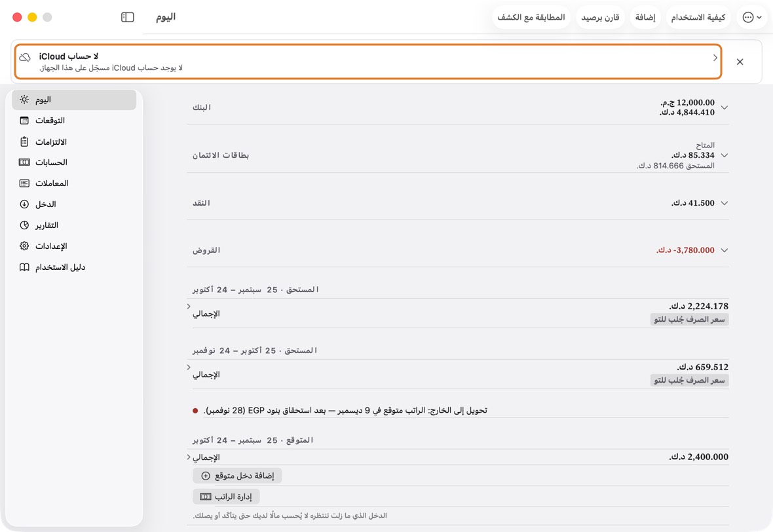Click the pending income footnote text
Screen dimensions: 773x532
[x=290, y=516]
